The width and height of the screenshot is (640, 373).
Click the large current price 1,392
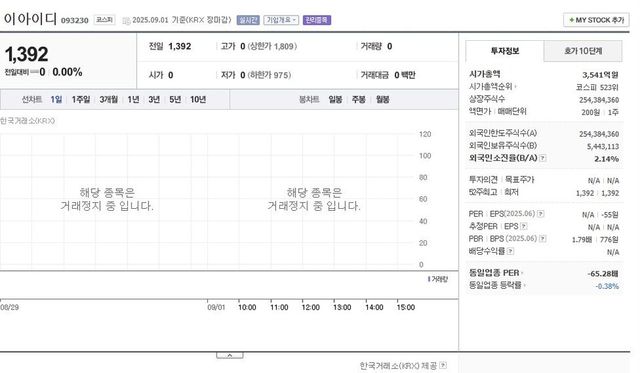click(27, 54)
